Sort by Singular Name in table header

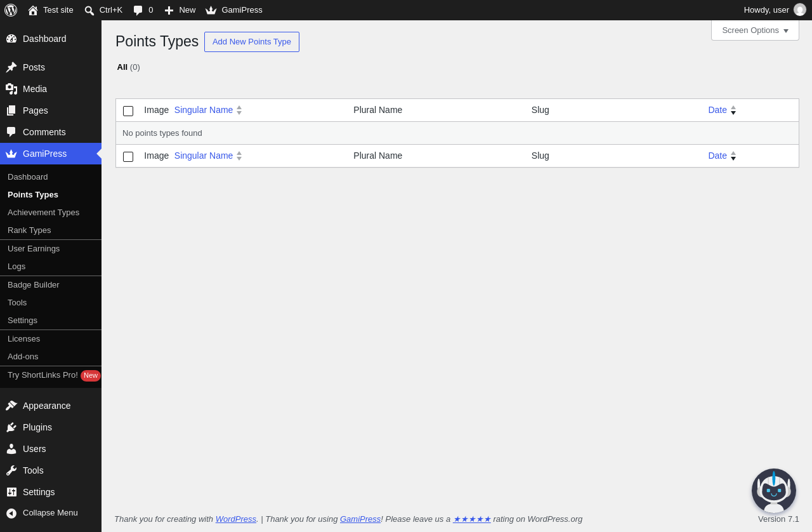click(x=208, y=110)
